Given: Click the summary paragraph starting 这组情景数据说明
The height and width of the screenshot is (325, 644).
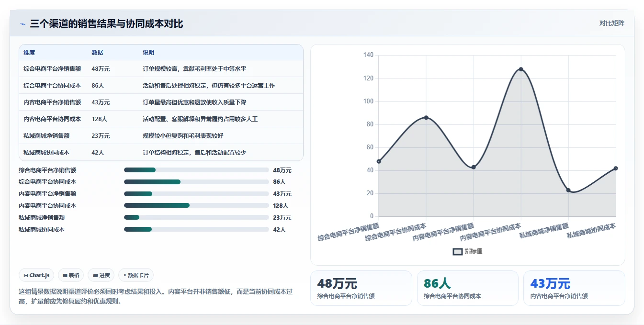Looking at the screenshot, I should [x=156, y=296].
